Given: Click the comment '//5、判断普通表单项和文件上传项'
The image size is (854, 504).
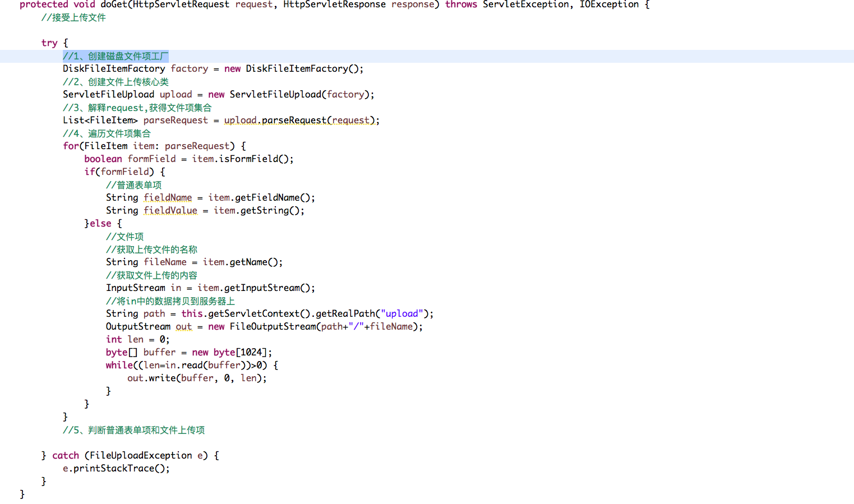Looking at the screenshot, I should coord(133,430).
